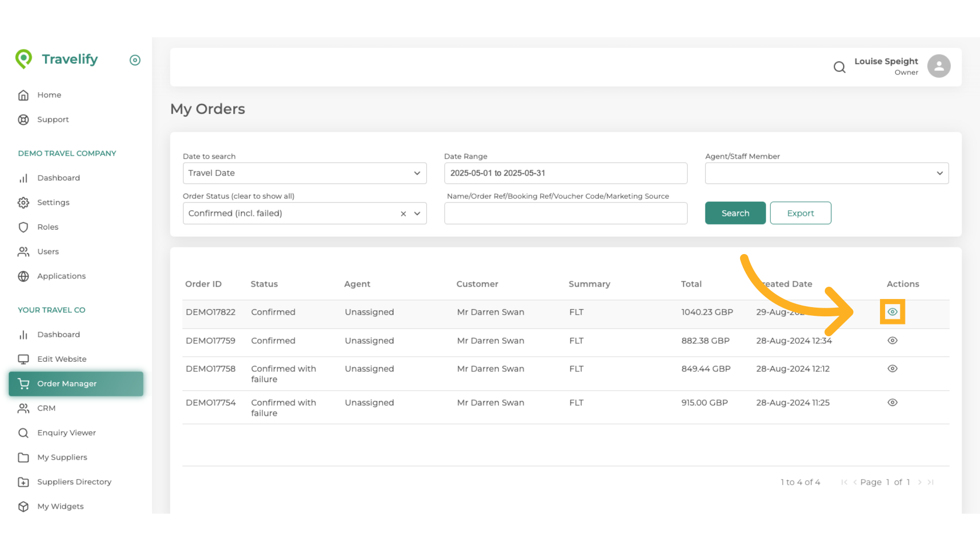The height and width of the screenshot is (551, 980).
Task: Click the Support icon in sidebar
Action: [x=23, y=119]
